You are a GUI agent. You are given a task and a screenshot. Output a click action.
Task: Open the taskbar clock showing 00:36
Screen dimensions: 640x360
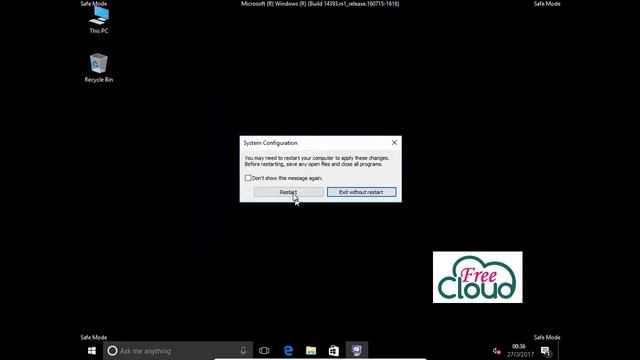[520, 351]
